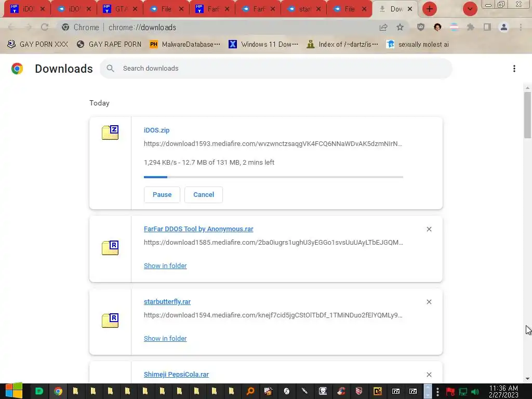Viewport: 532px width, 399px height.
Task: Toggle the browser side panel icon
Action: (x=487, y=27)
